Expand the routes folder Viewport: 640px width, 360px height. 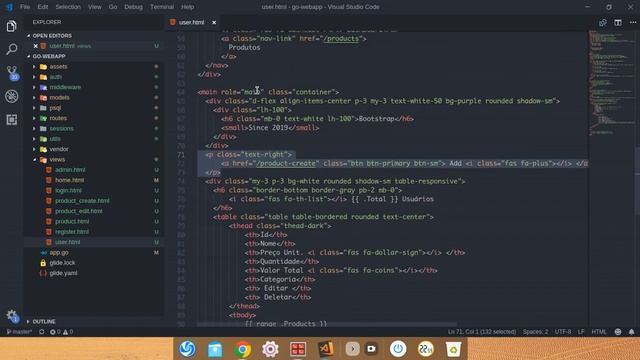(58, 118)
